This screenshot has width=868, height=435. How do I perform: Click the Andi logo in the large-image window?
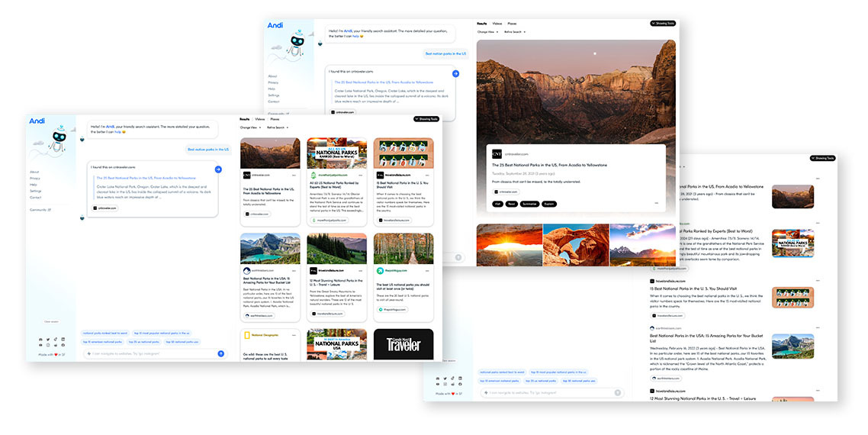click(275, 25)
